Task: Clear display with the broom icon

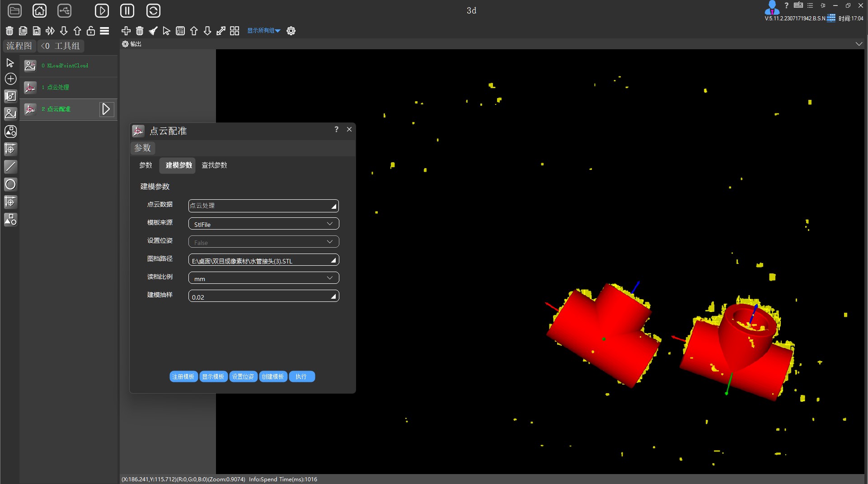Action: click(x=153, y=31)
